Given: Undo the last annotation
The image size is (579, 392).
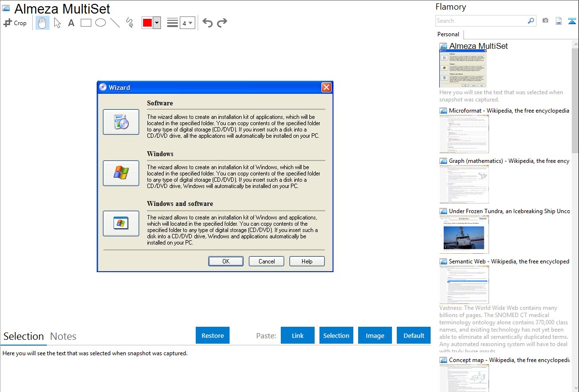Looking at the screenshot, I should point(207,23).
